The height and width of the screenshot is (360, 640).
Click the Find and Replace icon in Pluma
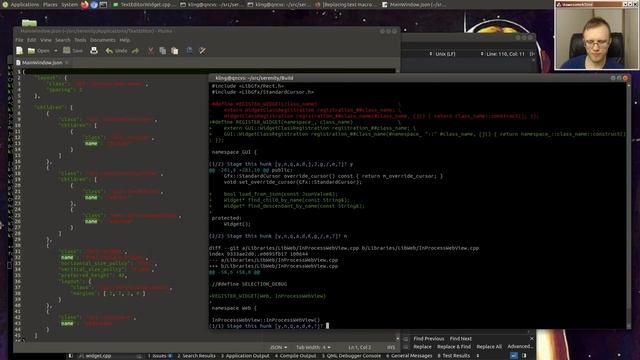[202, 51]
